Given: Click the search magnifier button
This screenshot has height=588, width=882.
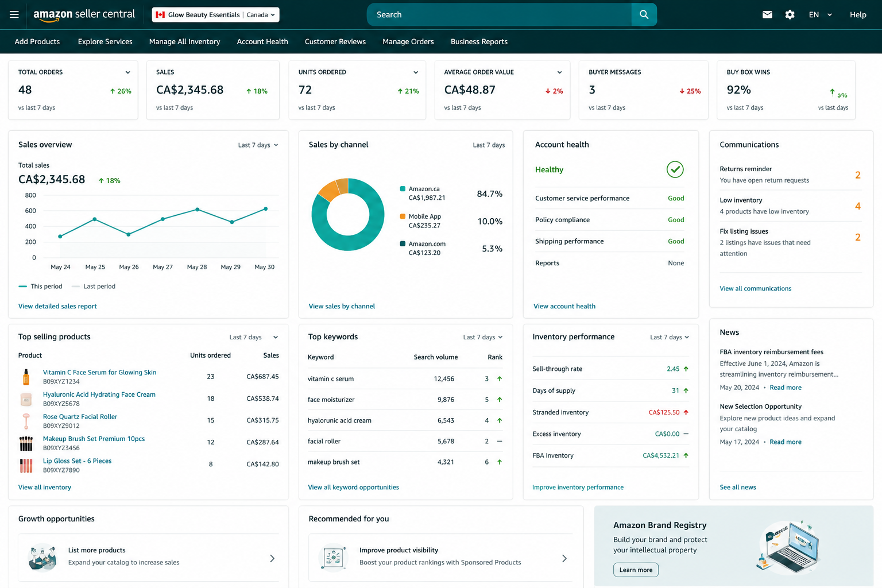Looking at the screenshot, I should 644,14.
